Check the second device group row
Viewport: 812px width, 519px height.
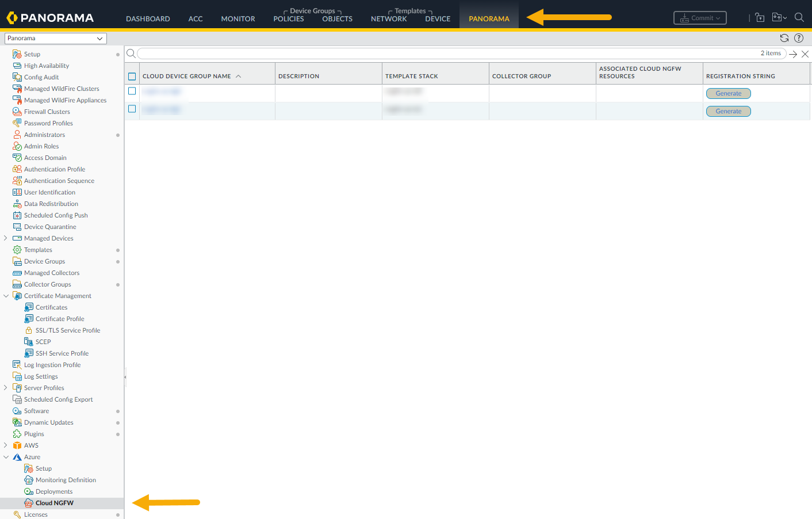(x=132, y=109)
